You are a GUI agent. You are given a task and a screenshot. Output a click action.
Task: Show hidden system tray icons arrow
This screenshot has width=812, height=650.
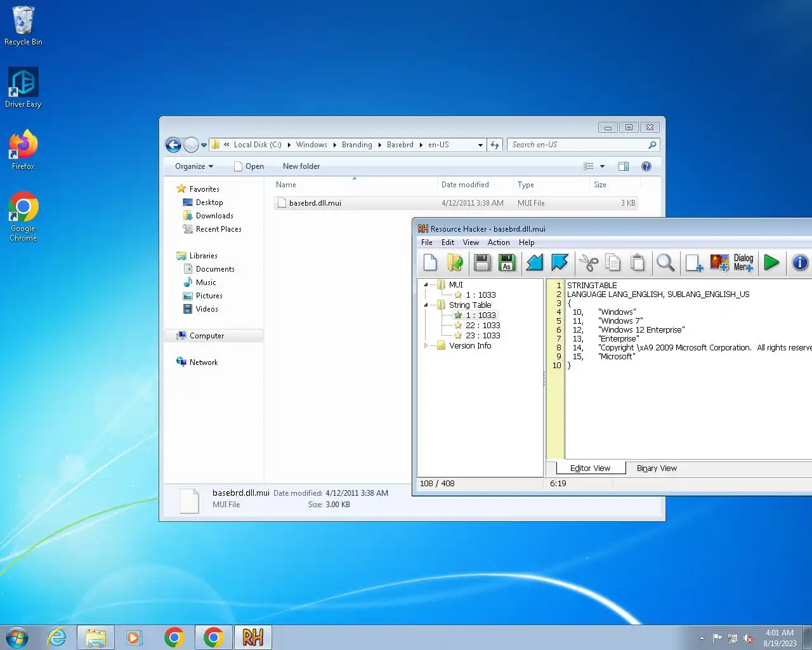tap(702, 638)
